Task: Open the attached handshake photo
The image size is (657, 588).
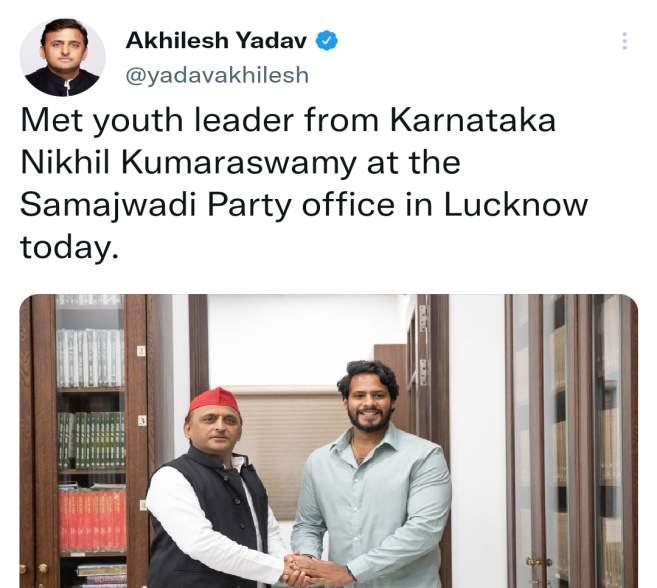Action: 329,441
